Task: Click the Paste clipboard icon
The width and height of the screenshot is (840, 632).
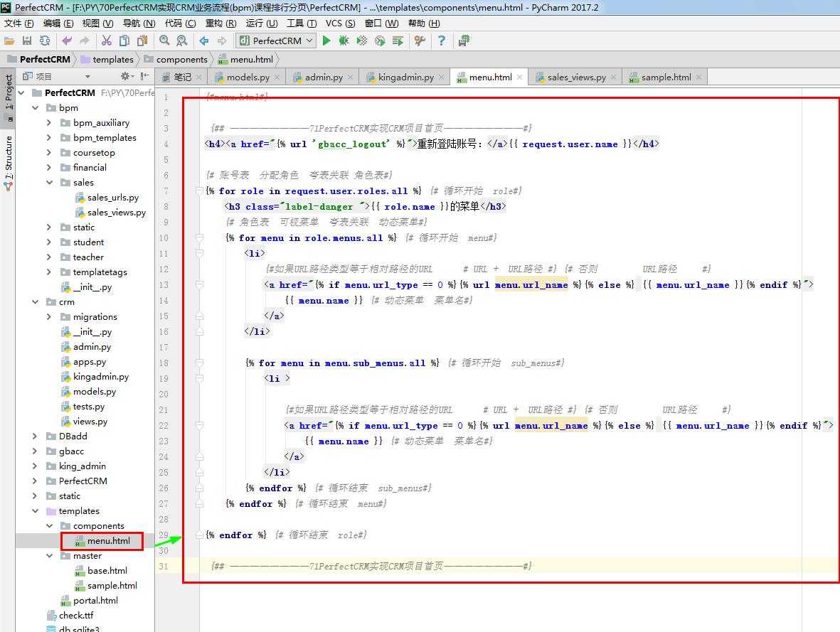Action: coord(142,41)
